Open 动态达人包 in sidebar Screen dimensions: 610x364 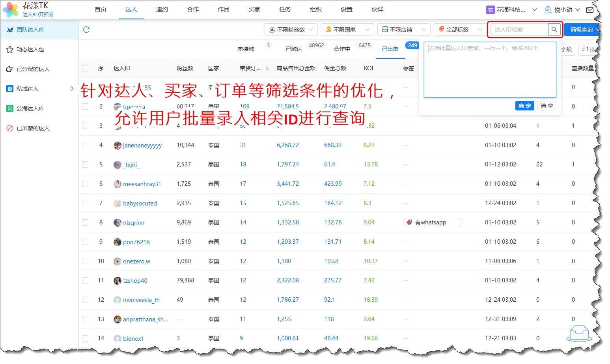[30, 49]
